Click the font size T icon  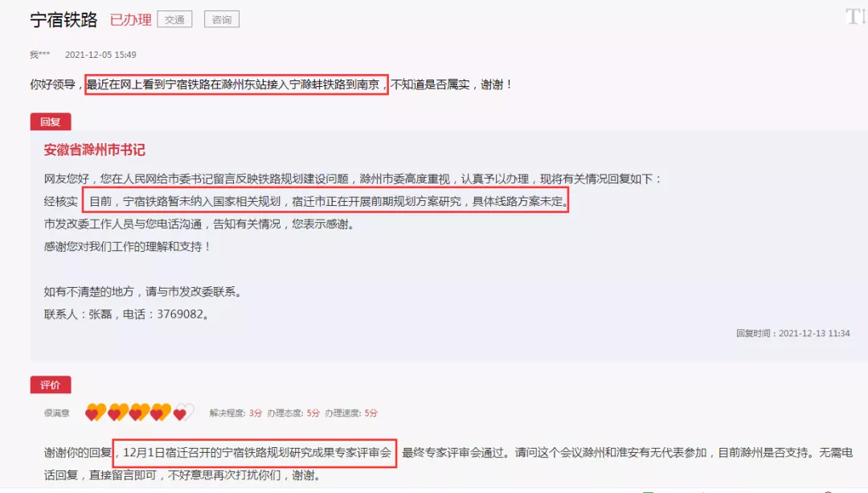856,17
